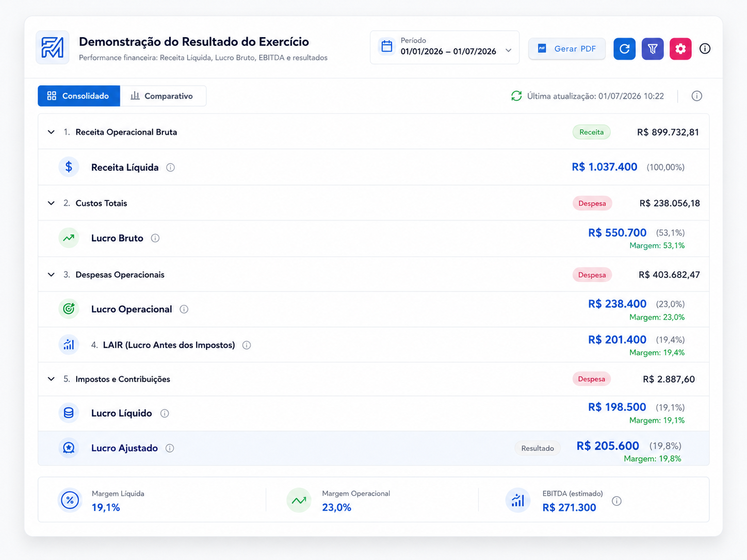Click the green sync icon near Última atualização
Image resolution: width=747 pixels, height=560 pixels.
coord(516,96)
